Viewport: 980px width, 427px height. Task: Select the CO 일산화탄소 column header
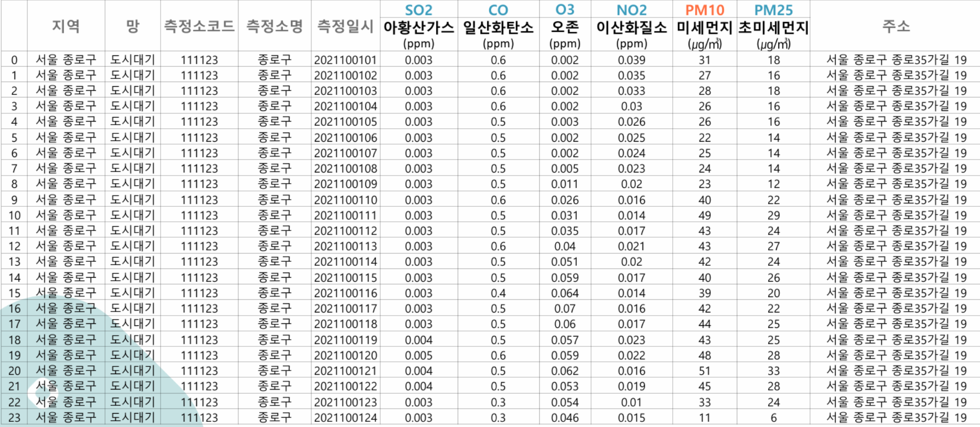[498, 26]
